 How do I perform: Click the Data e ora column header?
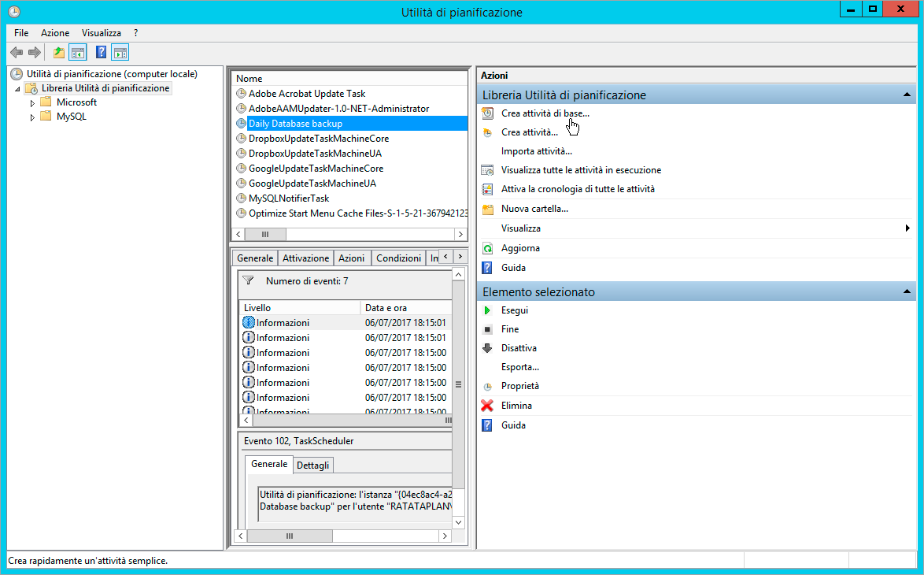[406, 308]
